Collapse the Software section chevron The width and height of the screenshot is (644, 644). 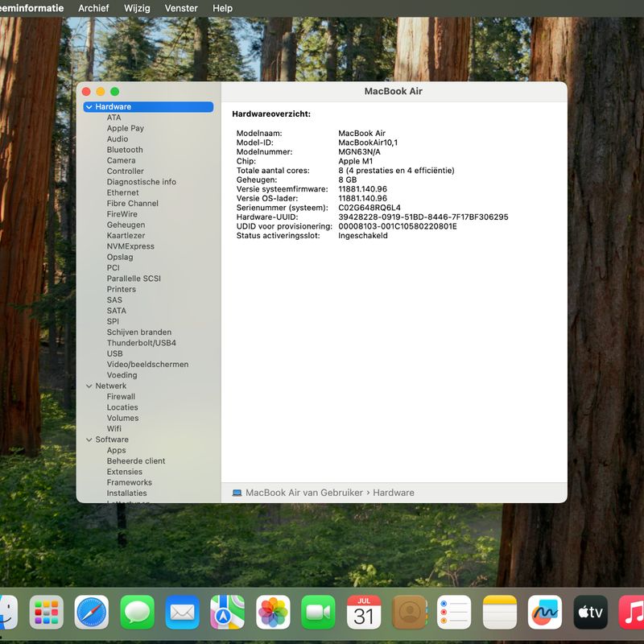click(x=89, y=440)
